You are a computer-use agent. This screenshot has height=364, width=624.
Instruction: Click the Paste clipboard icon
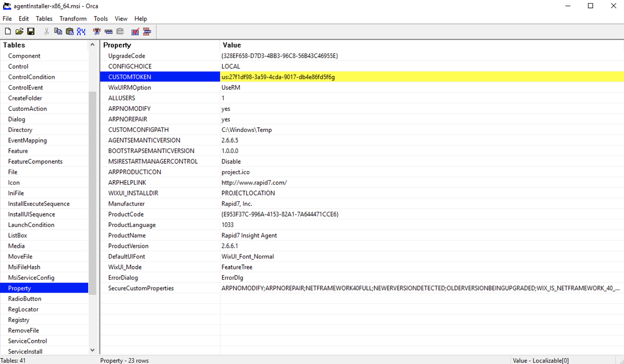tap(70, 31)
